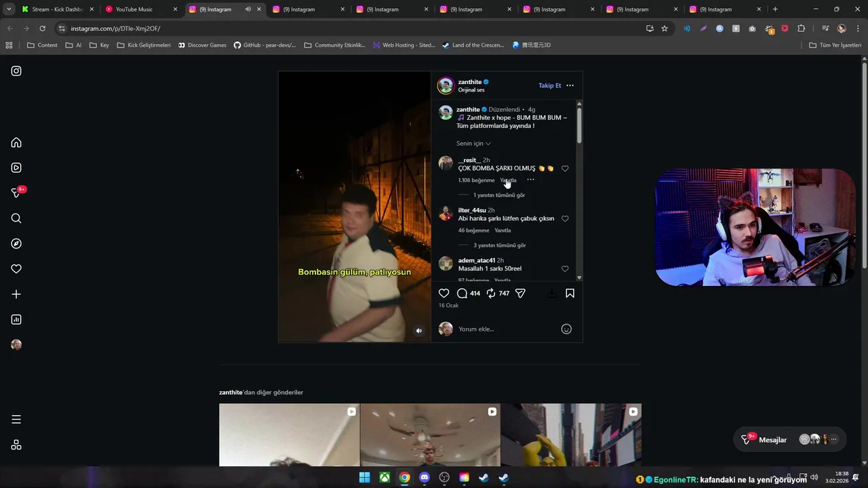Screen dimensions: 868x488
Task: Open direct messages icon in sidebar
Action: [x=16, y=193]
